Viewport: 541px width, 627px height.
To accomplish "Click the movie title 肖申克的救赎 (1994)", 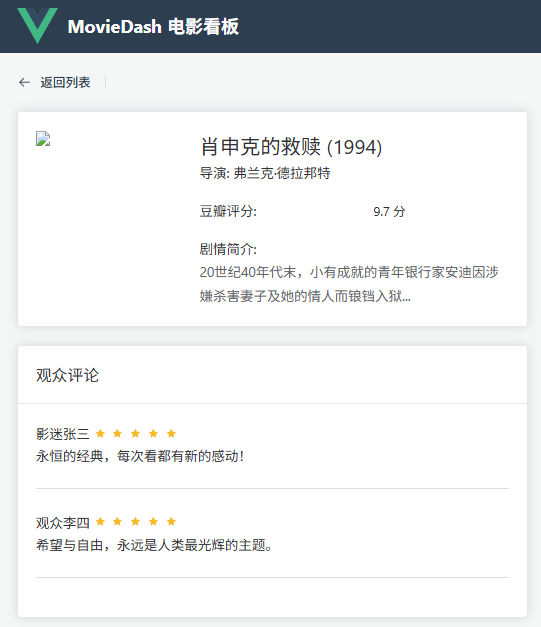I will [x=291, y=147].
